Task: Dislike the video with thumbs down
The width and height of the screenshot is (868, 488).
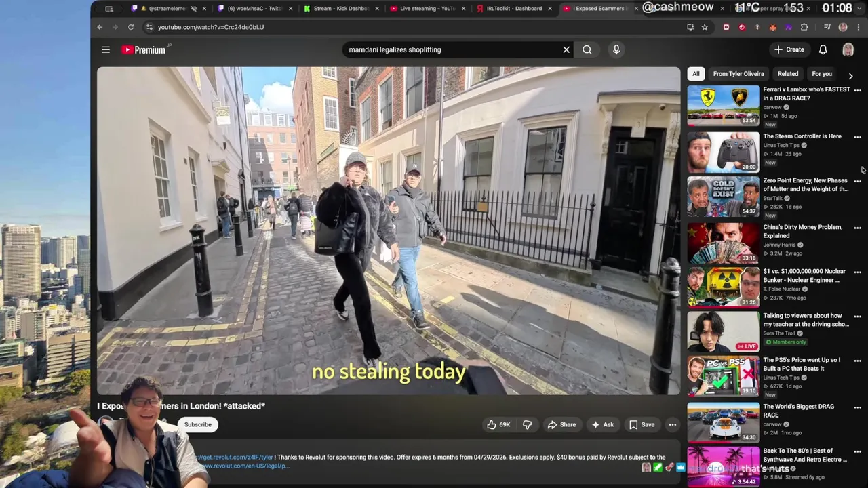Action: point(527,425)
